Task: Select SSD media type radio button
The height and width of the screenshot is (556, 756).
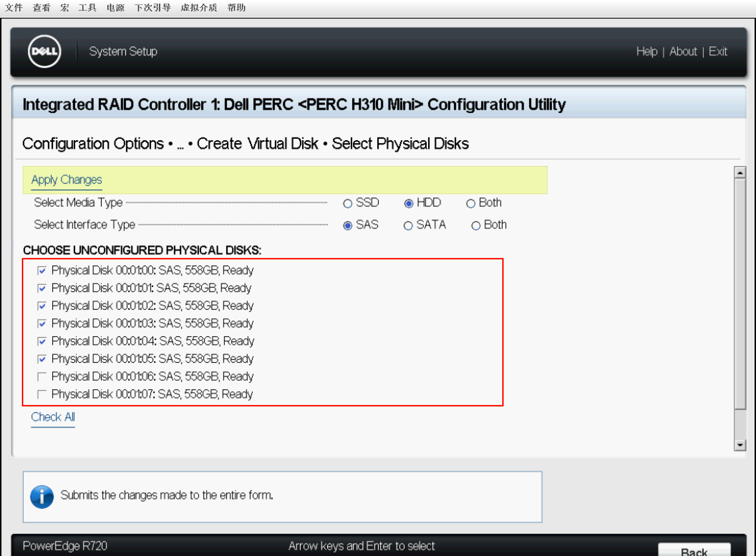Action: 348,204
